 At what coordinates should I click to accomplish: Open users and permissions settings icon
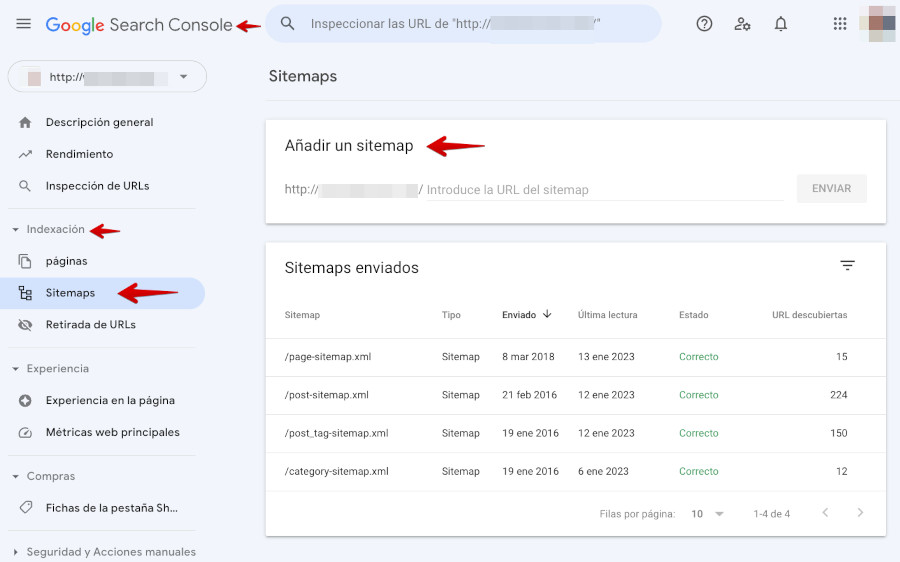[x=742, y=24]
